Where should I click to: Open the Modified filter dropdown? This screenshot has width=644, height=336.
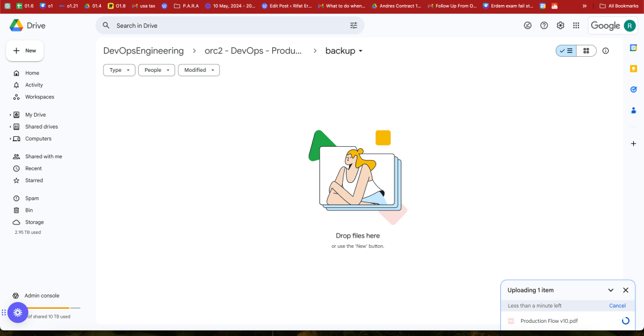point(198,70)
